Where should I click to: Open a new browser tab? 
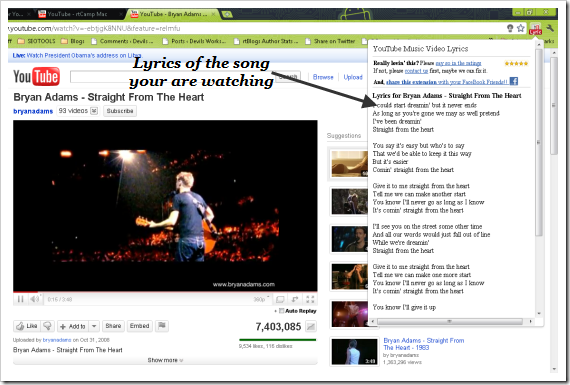click(227, 14)
